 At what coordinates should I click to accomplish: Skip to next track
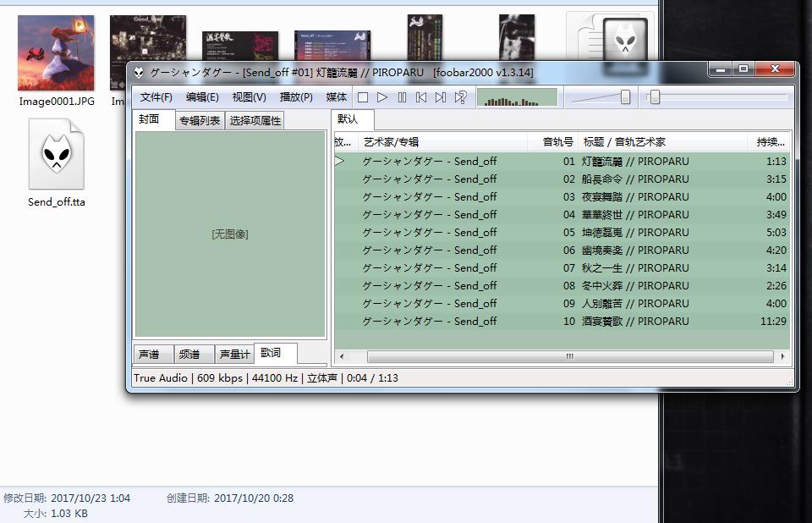tap(440, 97)
